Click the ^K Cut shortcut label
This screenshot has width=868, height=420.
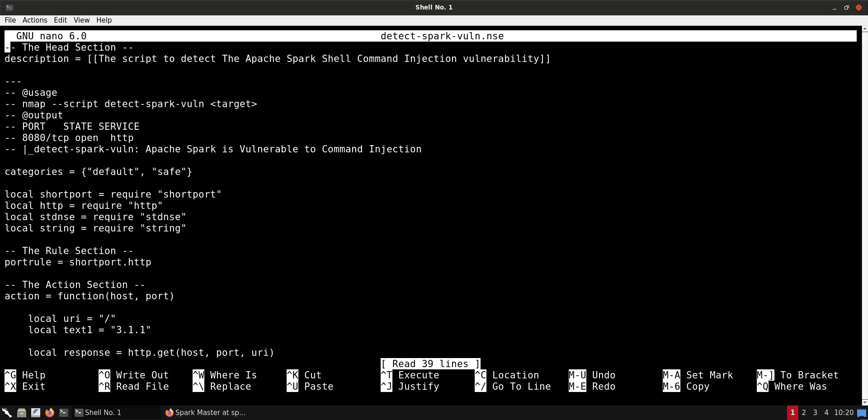pyautogui.click(x=304, y=375)
